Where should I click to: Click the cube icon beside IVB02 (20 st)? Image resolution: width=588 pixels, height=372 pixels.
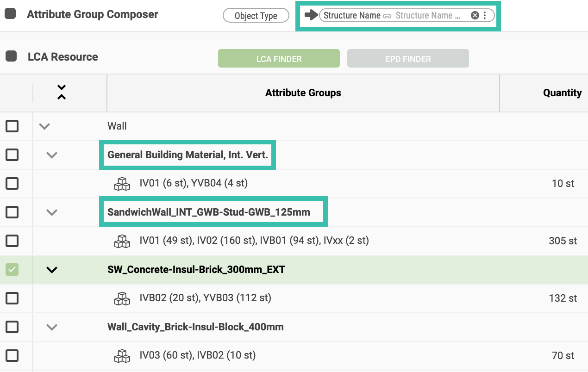(122, 298)
